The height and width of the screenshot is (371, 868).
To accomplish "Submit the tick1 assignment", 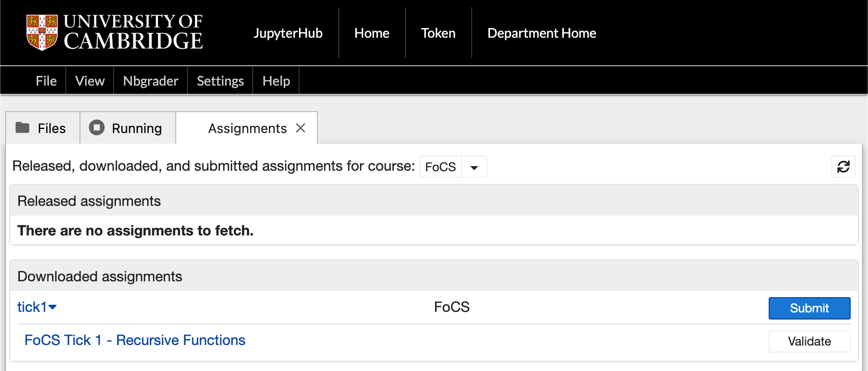I will pos(809,308).
